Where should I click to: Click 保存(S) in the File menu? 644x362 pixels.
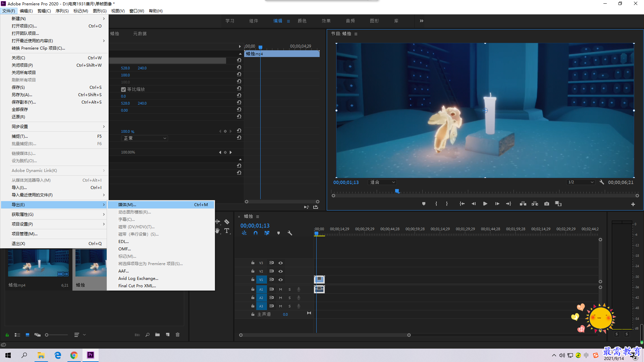(54, 87)
